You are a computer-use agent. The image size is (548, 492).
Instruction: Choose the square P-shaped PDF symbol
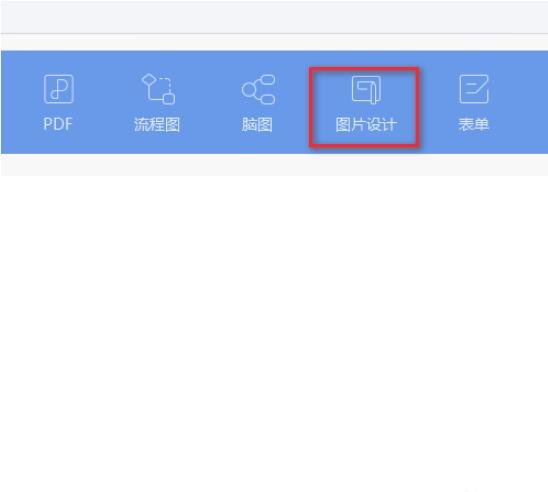click(x=58, y=89)
